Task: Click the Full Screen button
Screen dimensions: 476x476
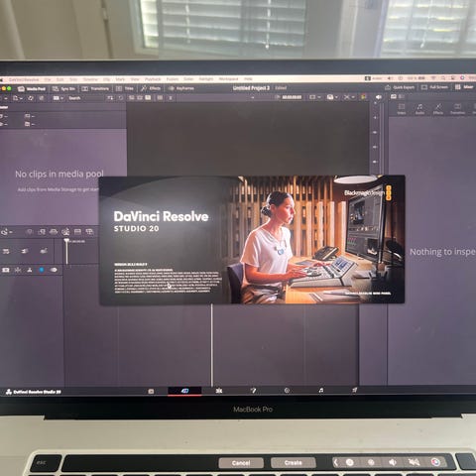Action: [434, 87]
